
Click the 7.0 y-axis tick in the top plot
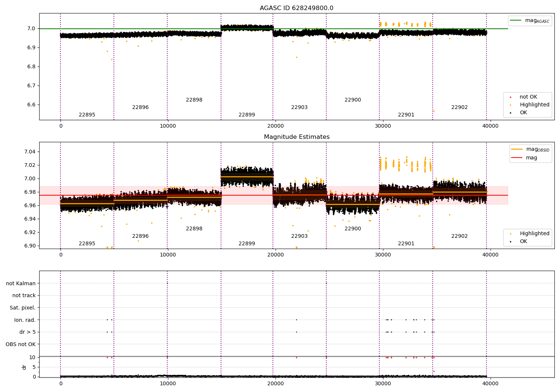click(31, 29)
